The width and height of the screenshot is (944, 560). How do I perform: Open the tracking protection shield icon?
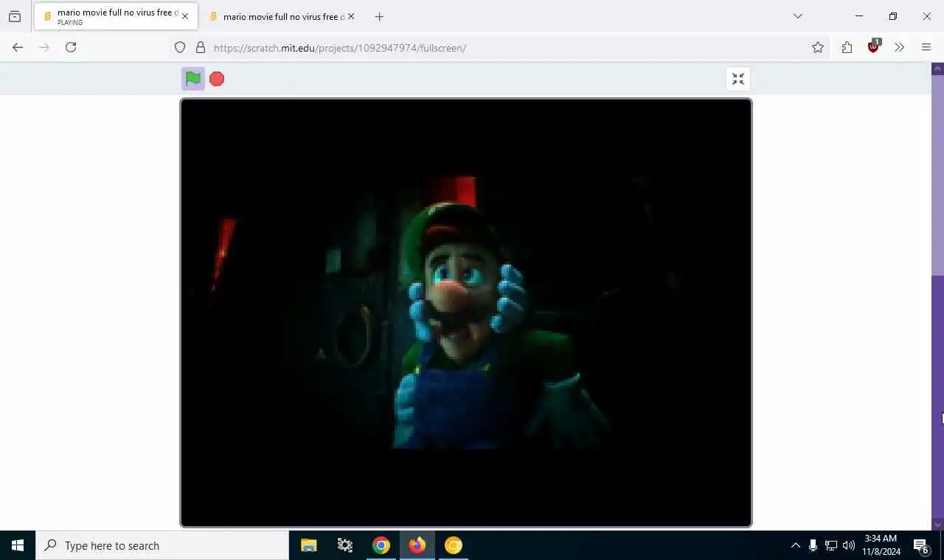(180, 48)
